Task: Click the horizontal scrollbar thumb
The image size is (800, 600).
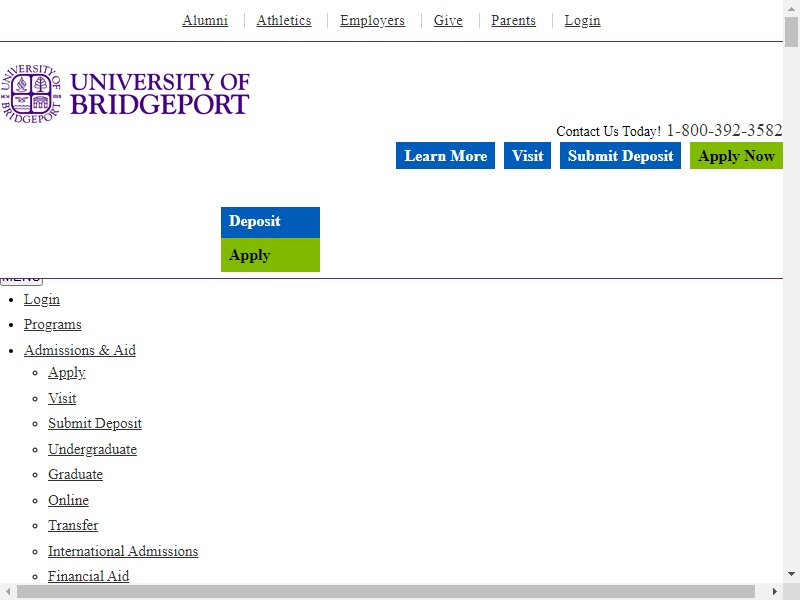Action: [x=386, y=592]
